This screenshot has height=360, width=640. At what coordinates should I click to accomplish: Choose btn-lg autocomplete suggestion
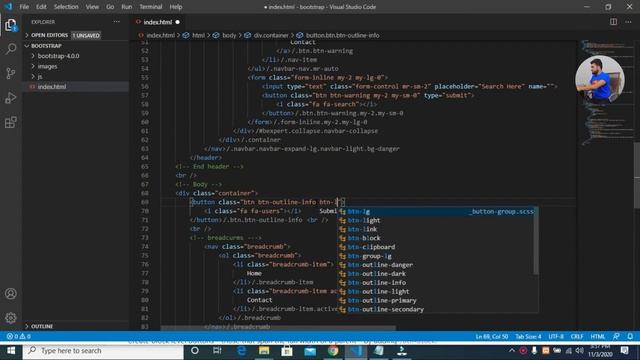(437, 211)
